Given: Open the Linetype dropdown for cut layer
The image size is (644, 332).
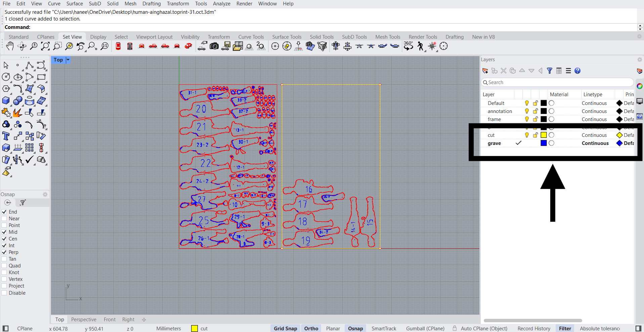Looking at the screenshot, I should coord(594,135).
